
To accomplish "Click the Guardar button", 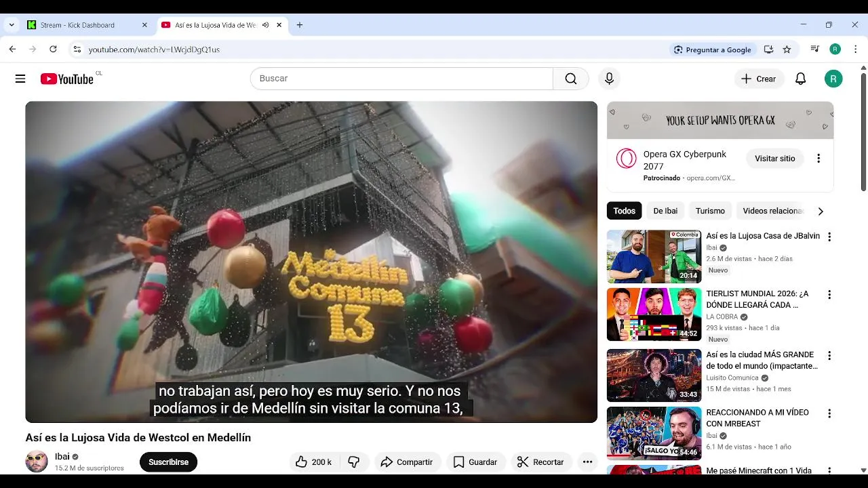I will pos(475,462).
